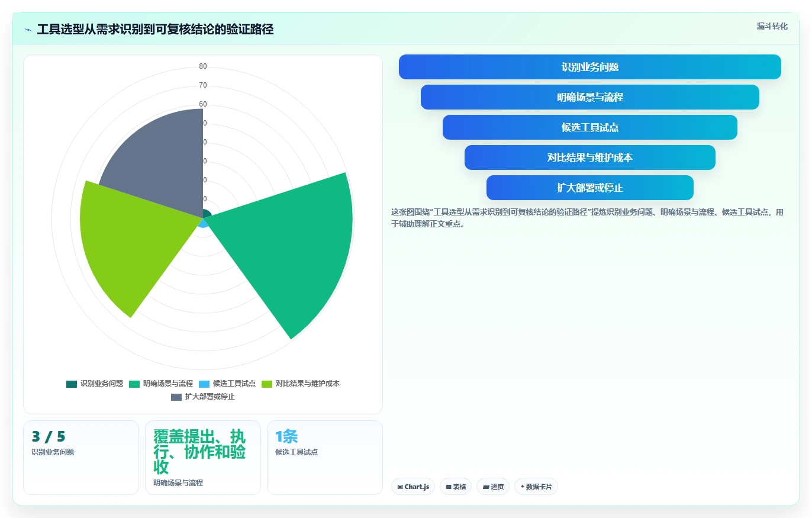Select the 明确场景与流程 funnel stage

pos(590,97)
